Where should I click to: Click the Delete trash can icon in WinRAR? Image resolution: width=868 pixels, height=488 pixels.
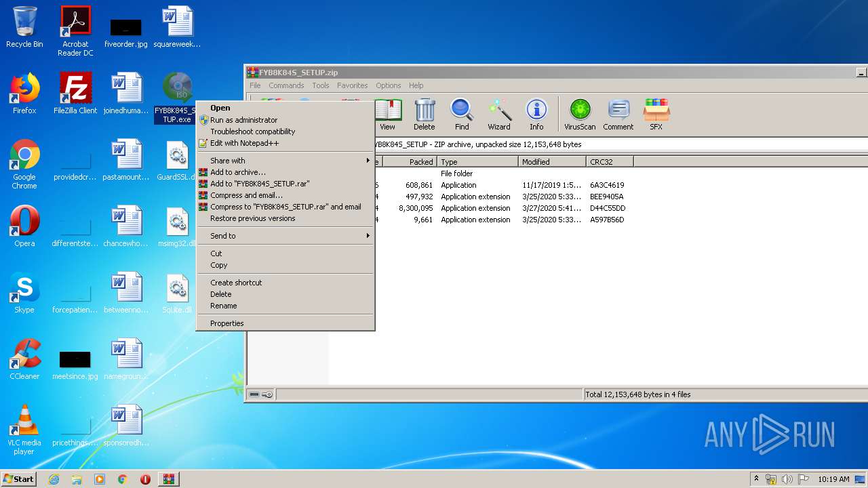[x=425, y=114]
